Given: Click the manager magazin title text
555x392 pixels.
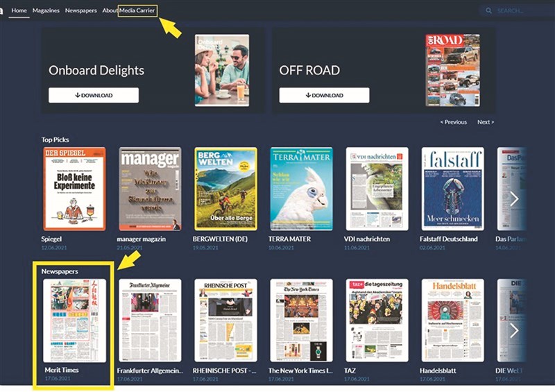Looking at the screenshot, I should [x=142, y=239].
